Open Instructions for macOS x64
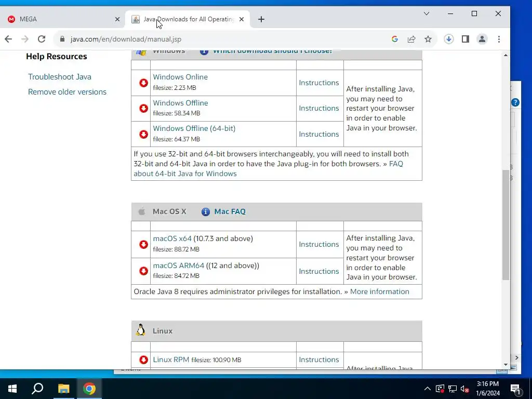This screenshot has height=399, width=532. [x=319, y=244]
